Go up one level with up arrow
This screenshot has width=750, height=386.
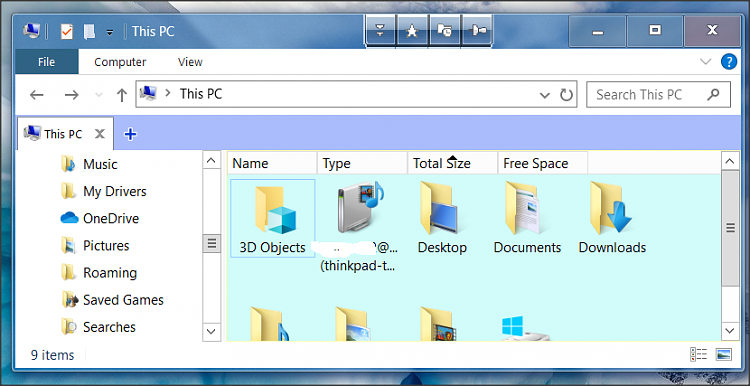tap(122, 95)
